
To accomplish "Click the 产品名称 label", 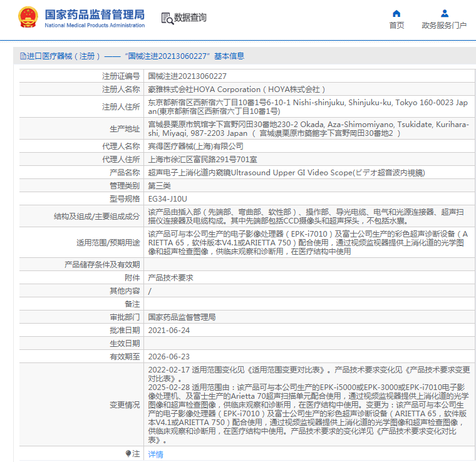I will coord(125,172).
